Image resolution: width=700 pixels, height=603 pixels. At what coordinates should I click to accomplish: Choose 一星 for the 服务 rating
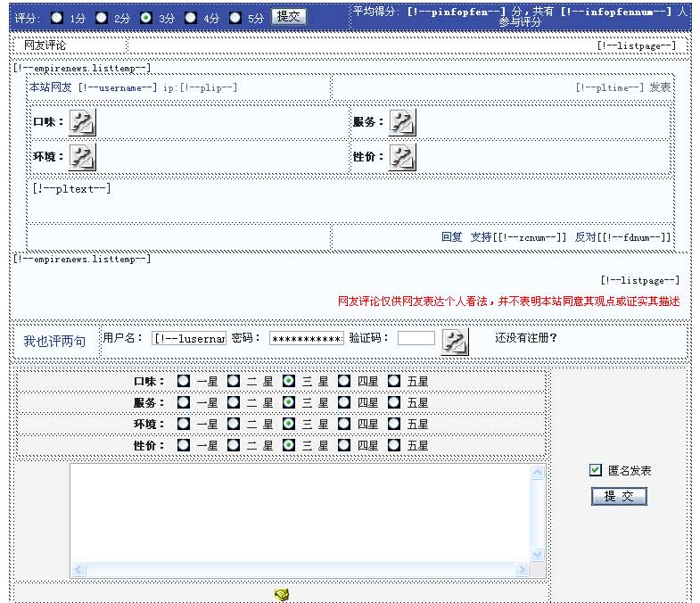pyautogui.click(x=184, y=402)
